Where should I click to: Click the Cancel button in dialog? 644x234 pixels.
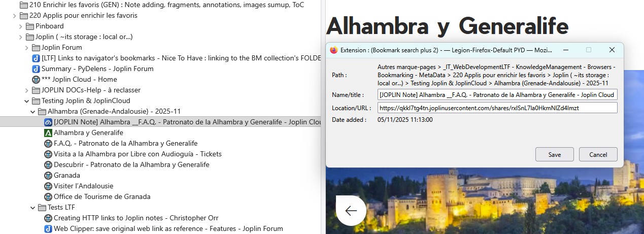[x=598, y=154]
